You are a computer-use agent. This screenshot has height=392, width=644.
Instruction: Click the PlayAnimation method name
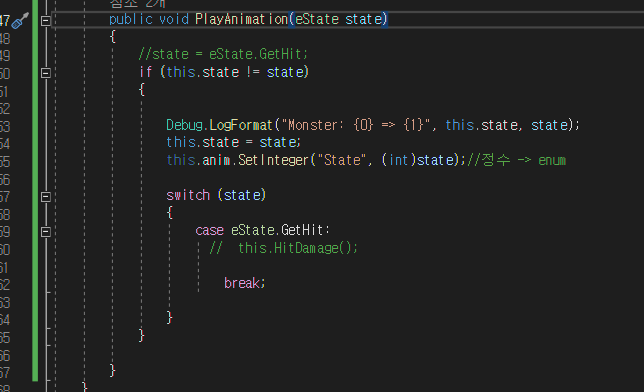coord(242,19)
